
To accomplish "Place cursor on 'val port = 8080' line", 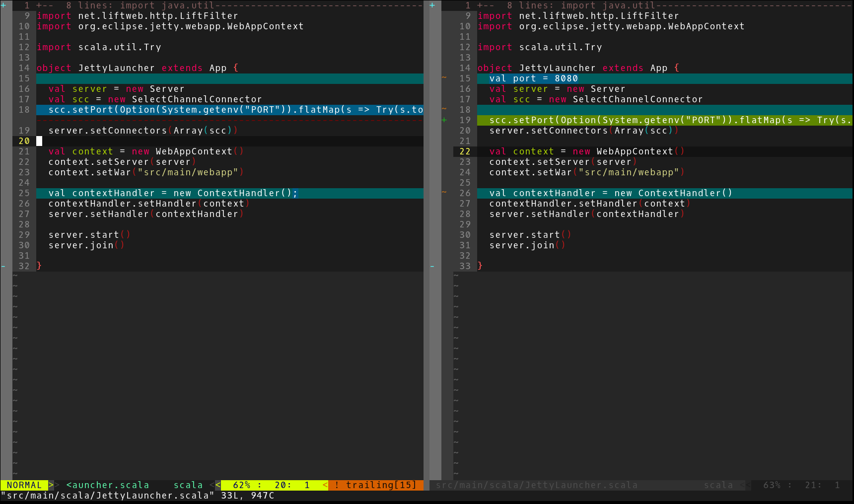I will pos(533,78).
